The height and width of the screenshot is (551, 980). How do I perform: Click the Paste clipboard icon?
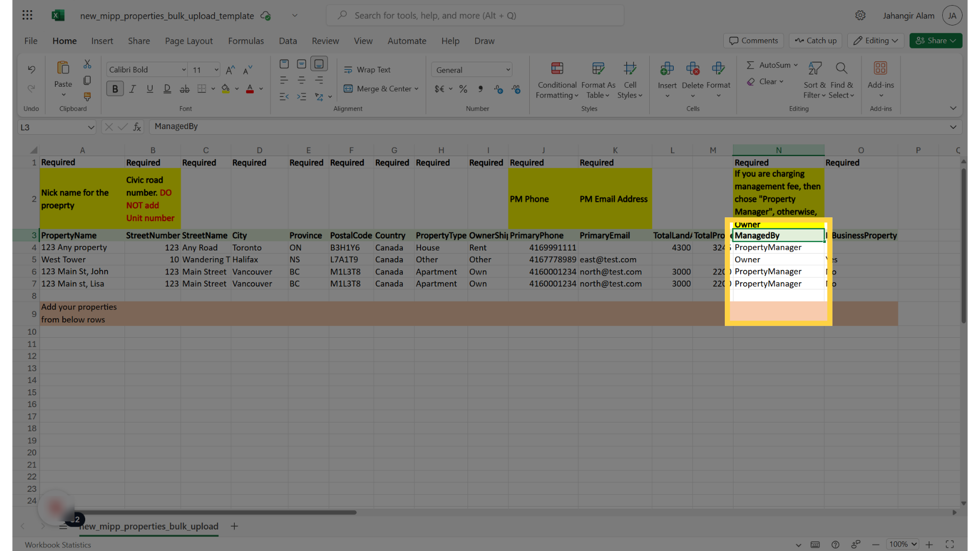[x=63, y=68]
